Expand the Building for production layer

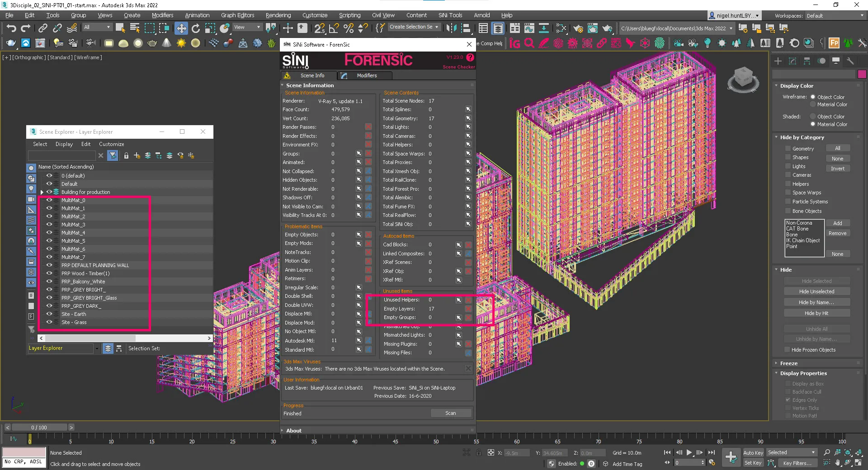click(x=42, y=192)
